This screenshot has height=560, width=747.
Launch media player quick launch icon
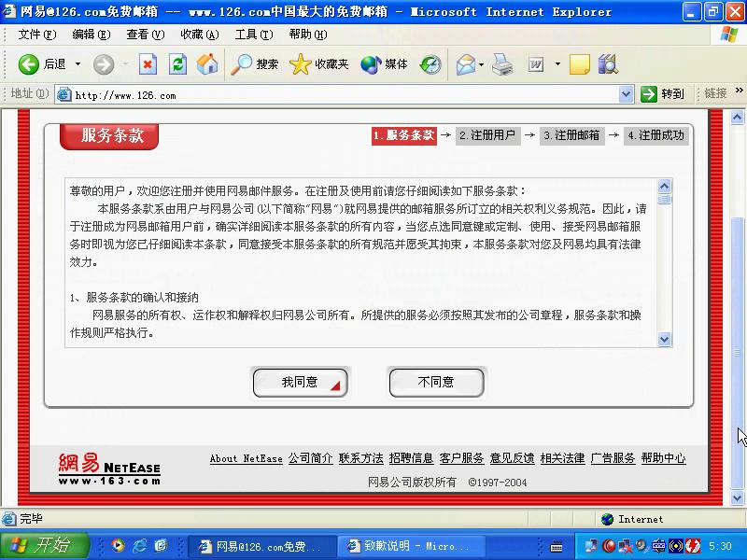click(x=118, y=546)
